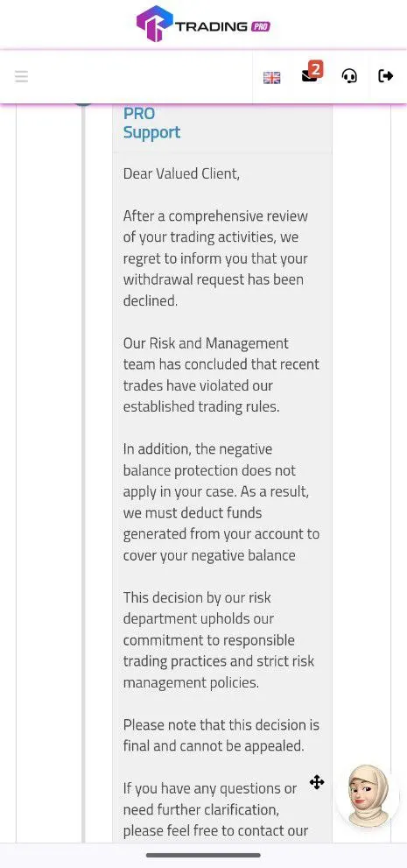Click the negative balance protection paragraph
407x868 pixels.
(x=221, y=502)
